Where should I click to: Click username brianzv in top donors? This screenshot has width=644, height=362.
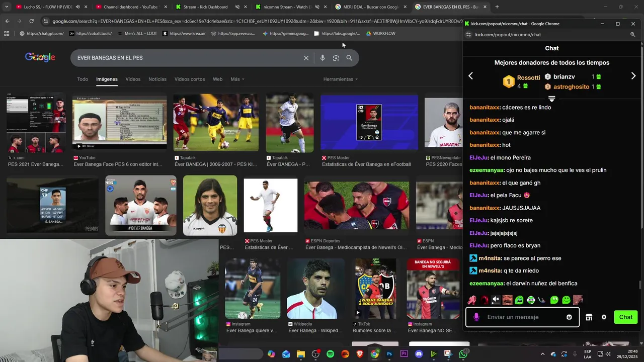pyautogui.click(x=564, y=77)
